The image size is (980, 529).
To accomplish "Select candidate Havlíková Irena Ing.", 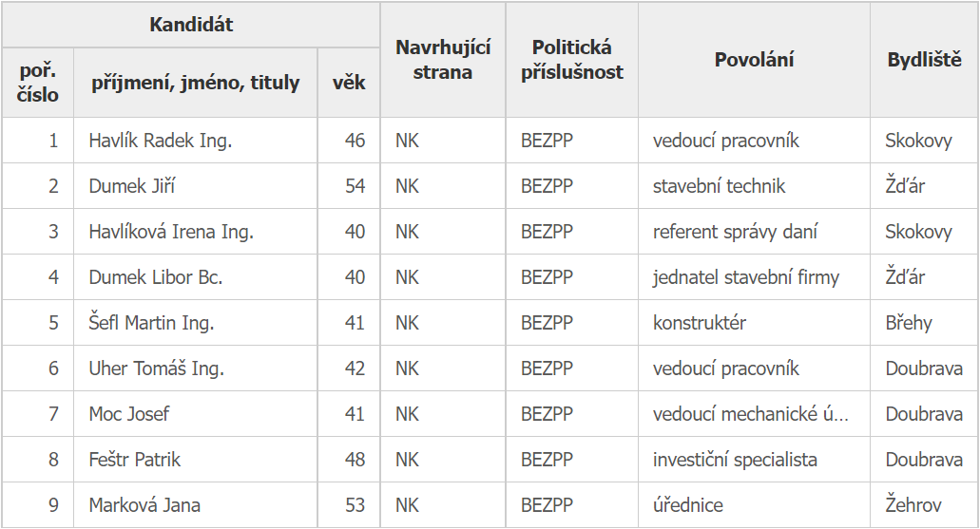I will [x=171, y=232].
